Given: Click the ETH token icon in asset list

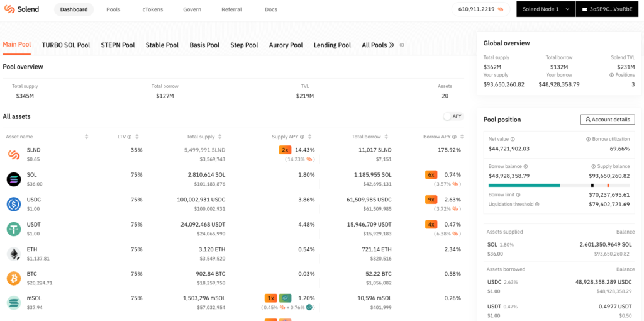Looking at the screenshot, I should tap(14, 254).
